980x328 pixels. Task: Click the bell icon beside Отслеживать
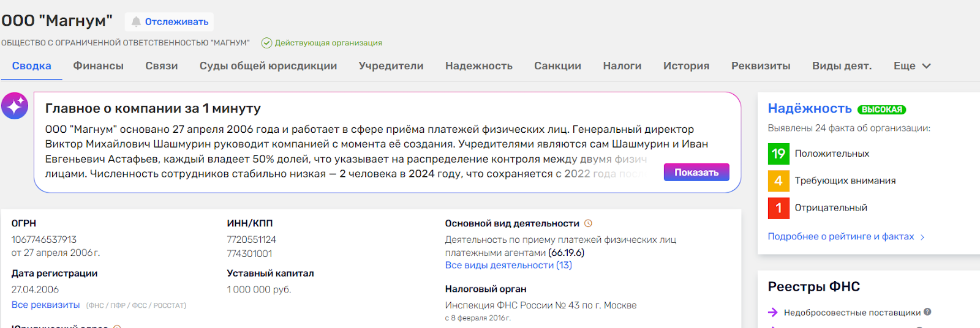point(136,22)
